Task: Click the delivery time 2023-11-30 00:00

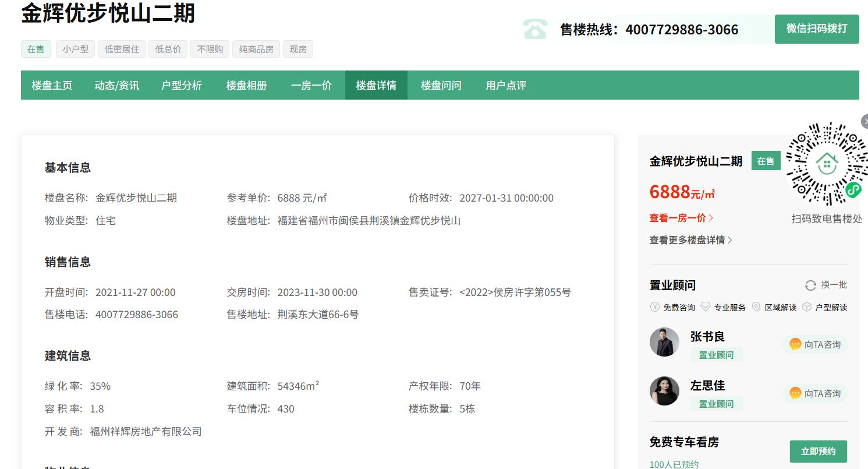Action: pos(317,292)
